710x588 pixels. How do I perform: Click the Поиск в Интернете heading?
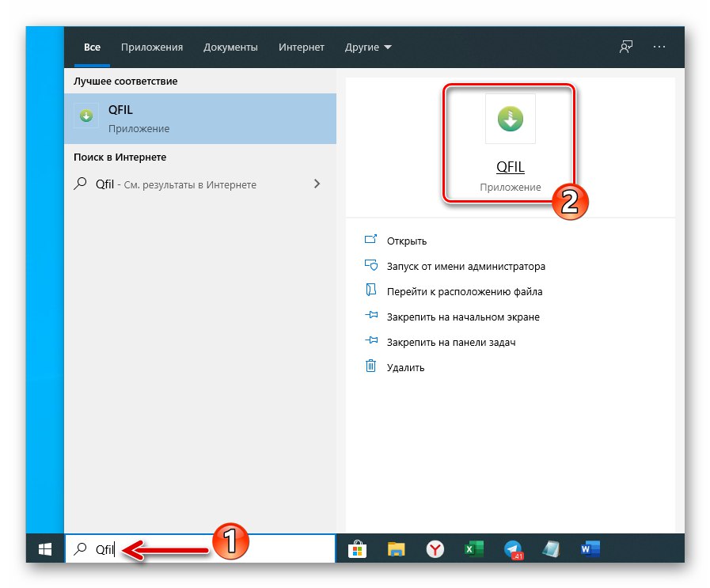pyautogui.click(x=120, y=157)
